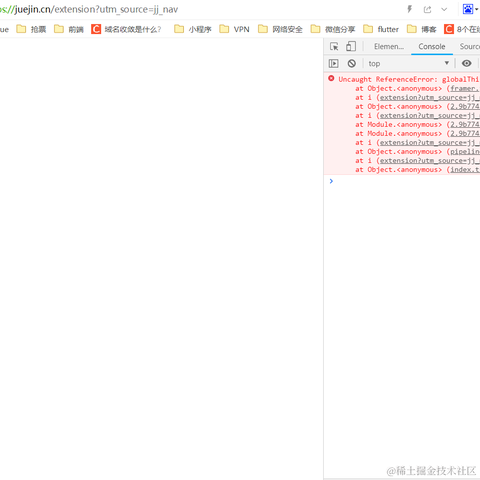
Task: Open the 2.9b774 link on the Object.<anonymous> line
Action: pos(465,107)
